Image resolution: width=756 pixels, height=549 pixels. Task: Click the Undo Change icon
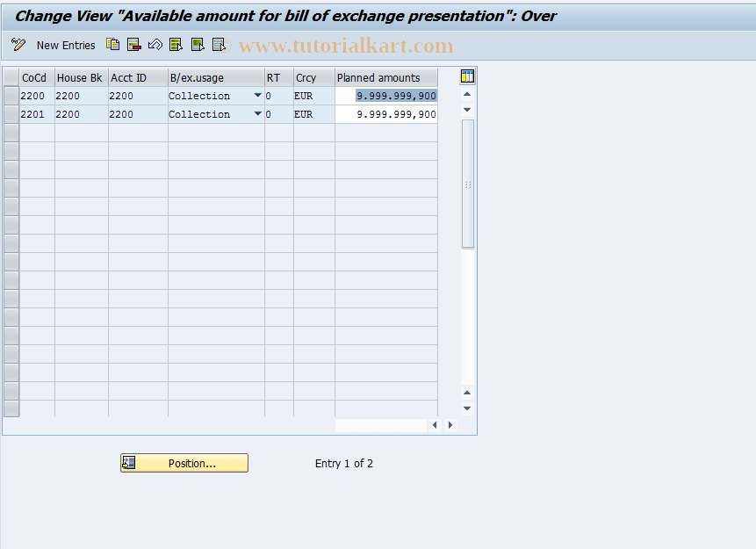click(155, 45)
